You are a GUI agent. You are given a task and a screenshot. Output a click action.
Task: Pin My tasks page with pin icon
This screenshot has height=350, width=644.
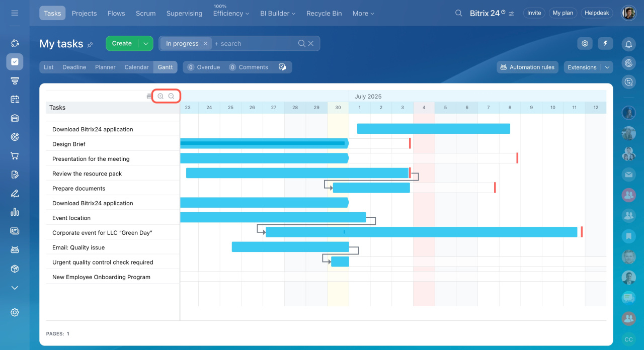click(91, 44)
